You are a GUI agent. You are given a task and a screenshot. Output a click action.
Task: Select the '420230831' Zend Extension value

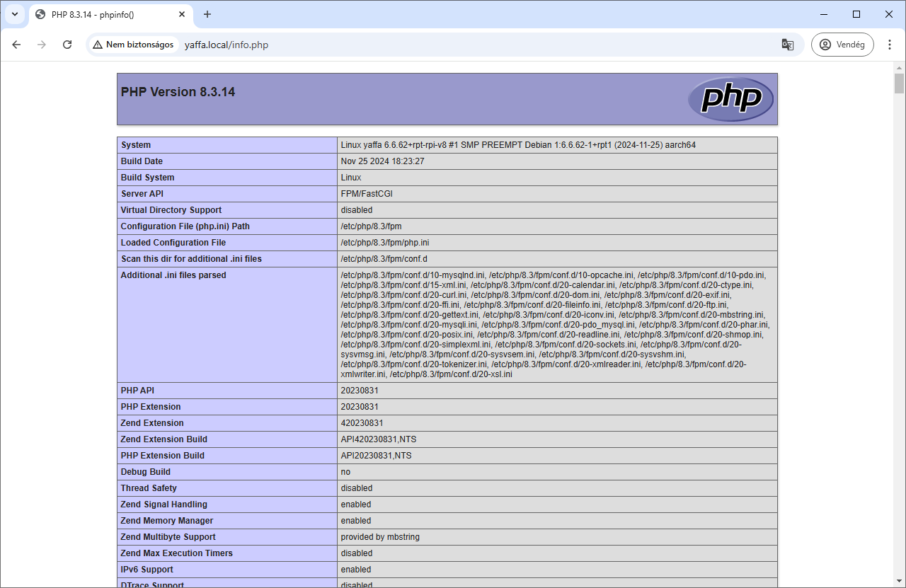coord(362,423)
